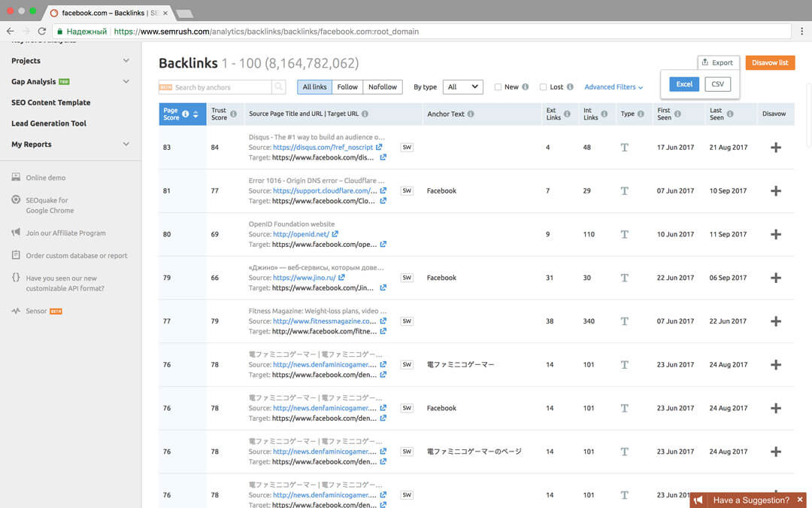The image size is (812, 508).
Task: Open new customizable API format link
Action: 65,283
